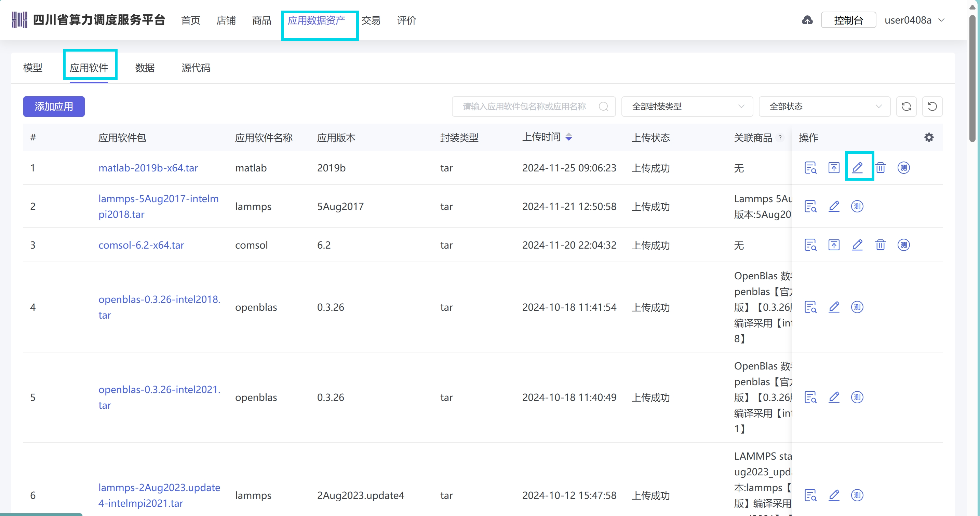Click version cell 2Aug2023.update4
The height and width of the screenshot is (516, 980).
(361, 495)
